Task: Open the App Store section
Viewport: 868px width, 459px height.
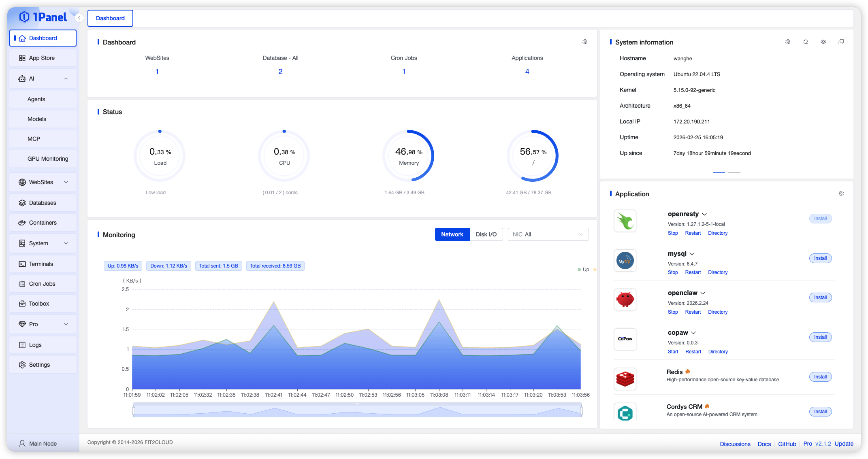Action: [42, 58]
